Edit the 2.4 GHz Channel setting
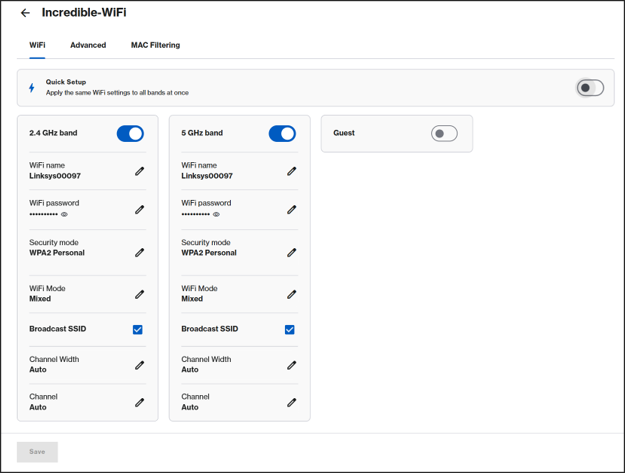 click(139, 402)
